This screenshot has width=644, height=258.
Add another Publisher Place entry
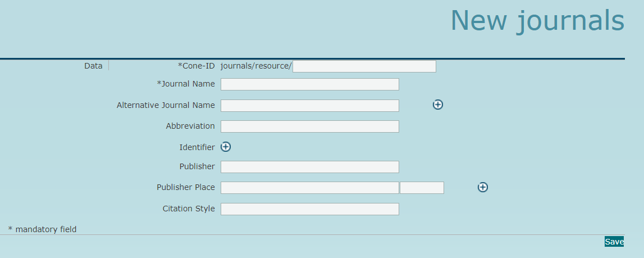pyautogui.click(x=482, y=187)
